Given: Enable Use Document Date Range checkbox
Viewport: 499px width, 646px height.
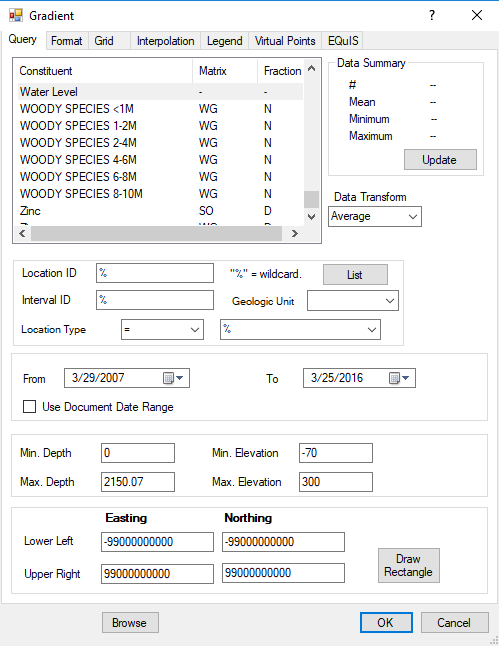Looking at the screenshot, I should pyautogui.click(x=29, y=407).
